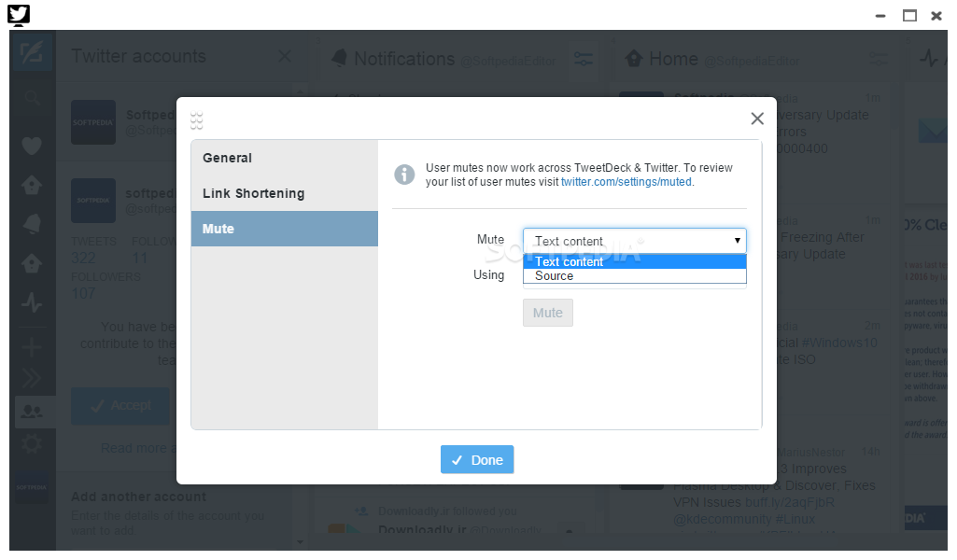Expand the sidebar with double chevron
Image resolution: width=957 pixels, height=560 pixels.
[x=32, y=378]
